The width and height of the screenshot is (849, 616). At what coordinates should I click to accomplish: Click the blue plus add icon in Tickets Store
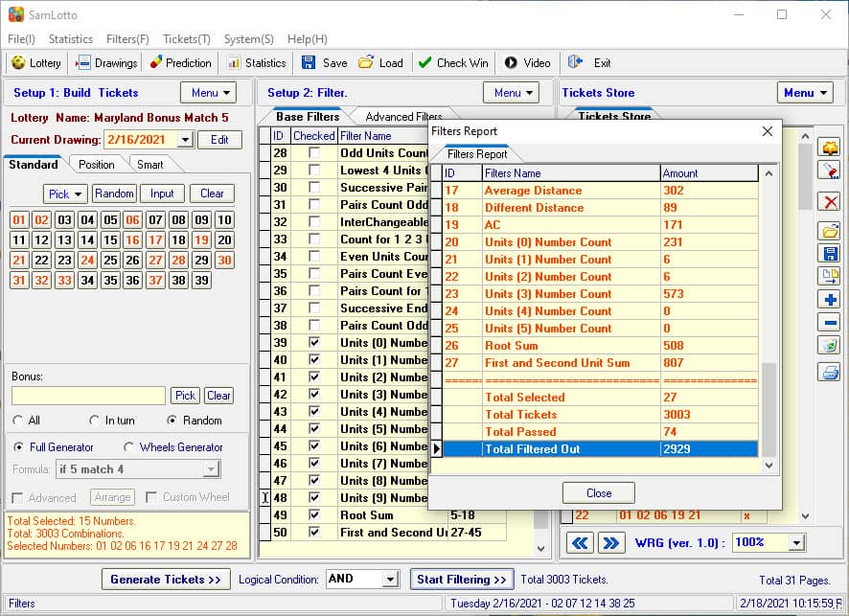coord(830,299)
